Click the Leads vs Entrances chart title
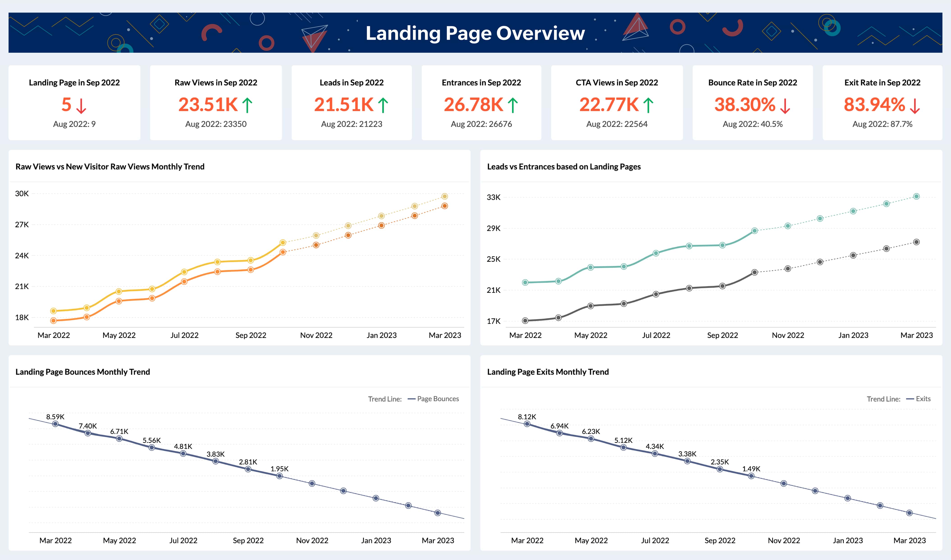 click(x=564, y=167)
